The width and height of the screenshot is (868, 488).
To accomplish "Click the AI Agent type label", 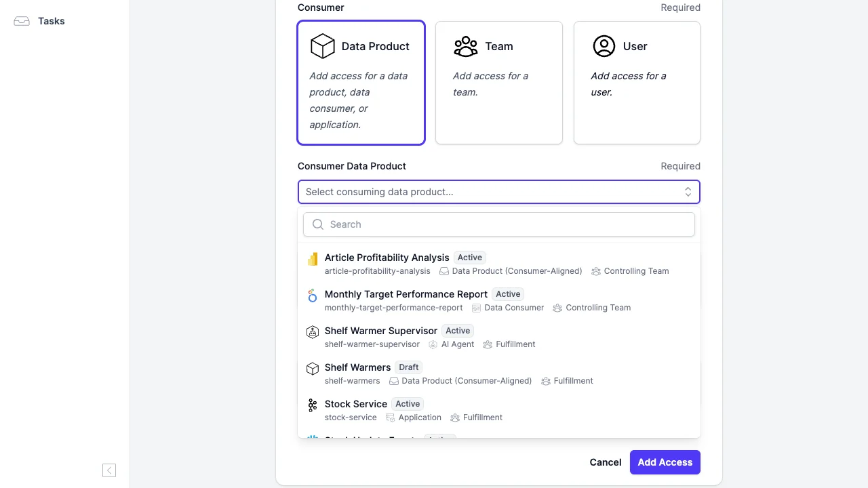I will tap(458, 344).
